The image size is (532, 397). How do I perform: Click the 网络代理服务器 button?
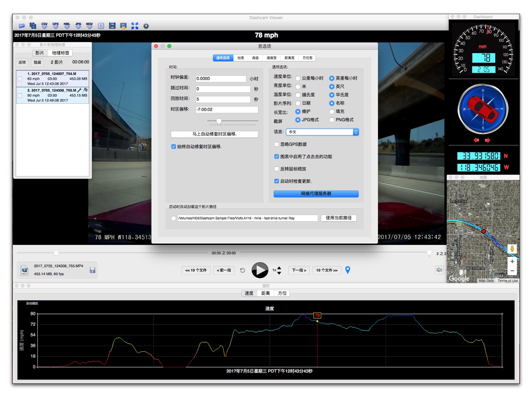coord(316,194)
